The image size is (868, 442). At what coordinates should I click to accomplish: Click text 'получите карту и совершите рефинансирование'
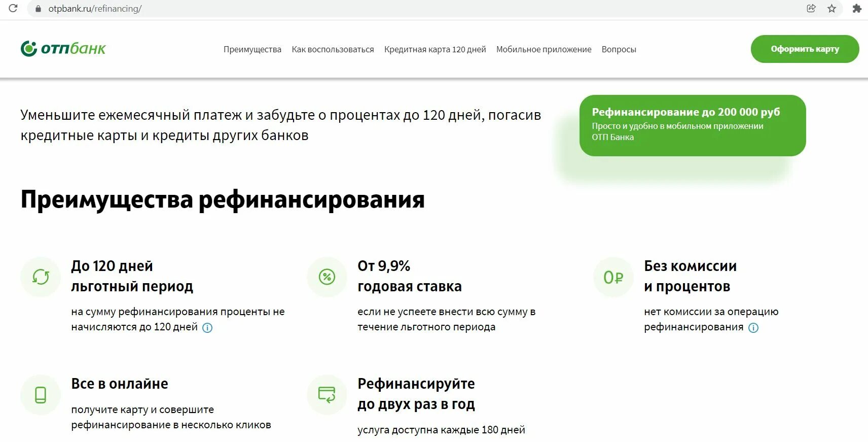coord(171,417)
